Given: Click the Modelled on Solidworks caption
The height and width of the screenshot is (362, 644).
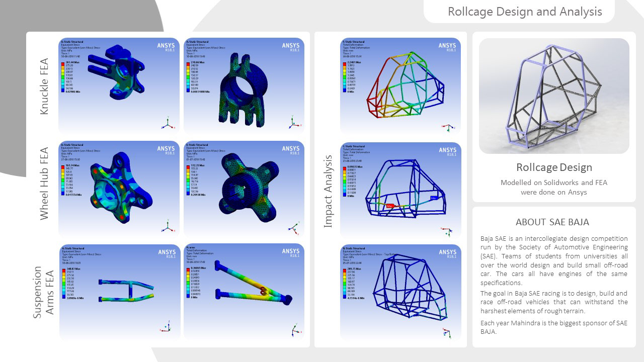Looking at the screenshot, I should 554,187.
